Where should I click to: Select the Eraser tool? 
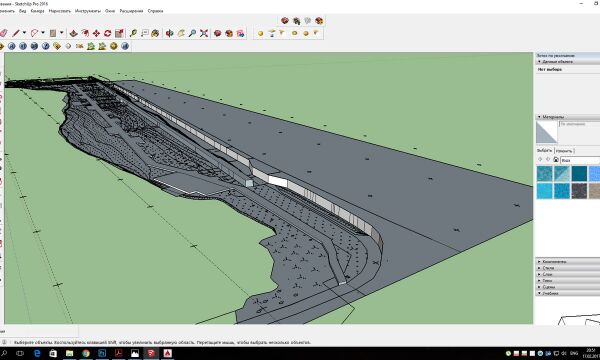[3, 33]
